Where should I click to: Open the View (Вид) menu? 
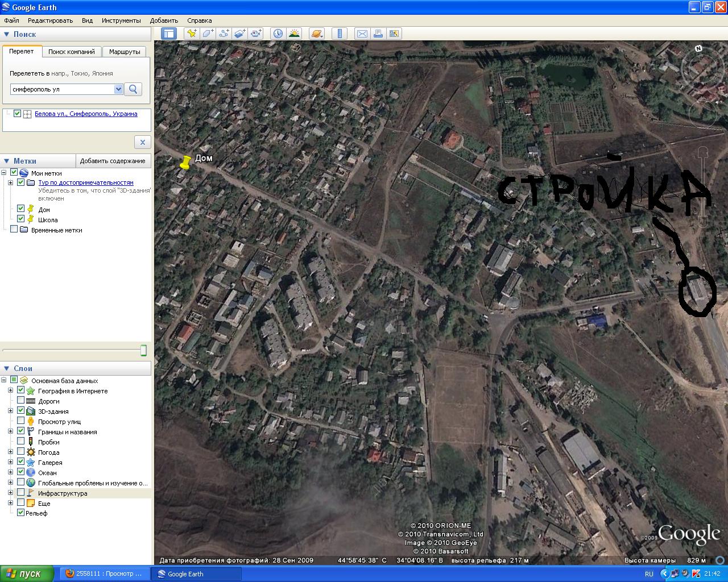click(x=87, y=20)
